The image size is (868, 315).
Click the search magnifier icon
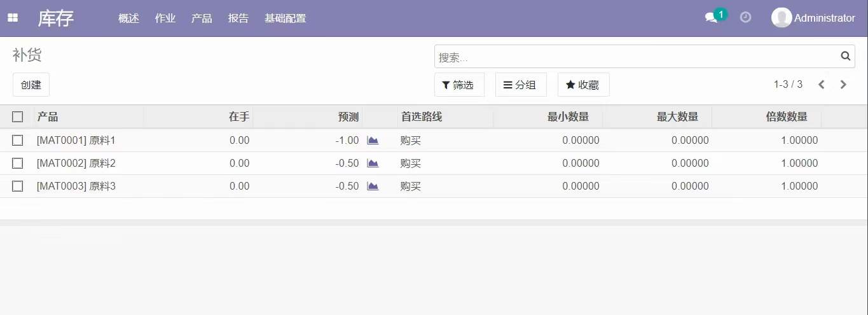click(x=845, y=56)
